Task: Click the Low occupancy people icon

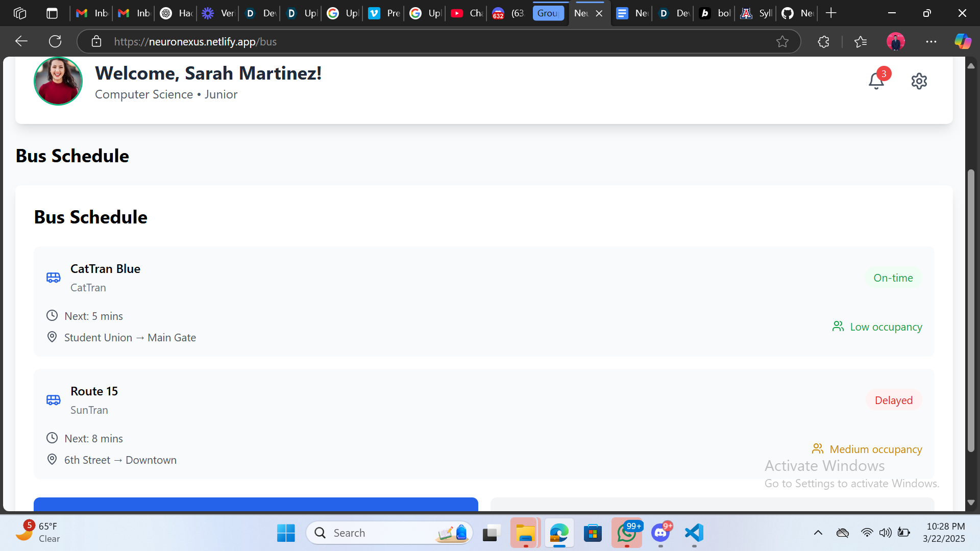Action: coord(838,327)
